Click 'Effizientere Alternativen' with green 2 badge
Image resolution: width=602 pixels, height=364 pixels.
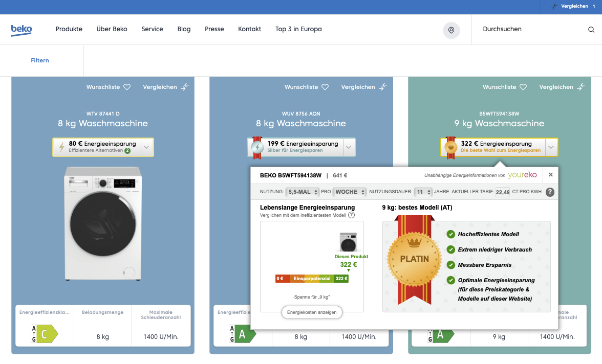coord(99,150)
